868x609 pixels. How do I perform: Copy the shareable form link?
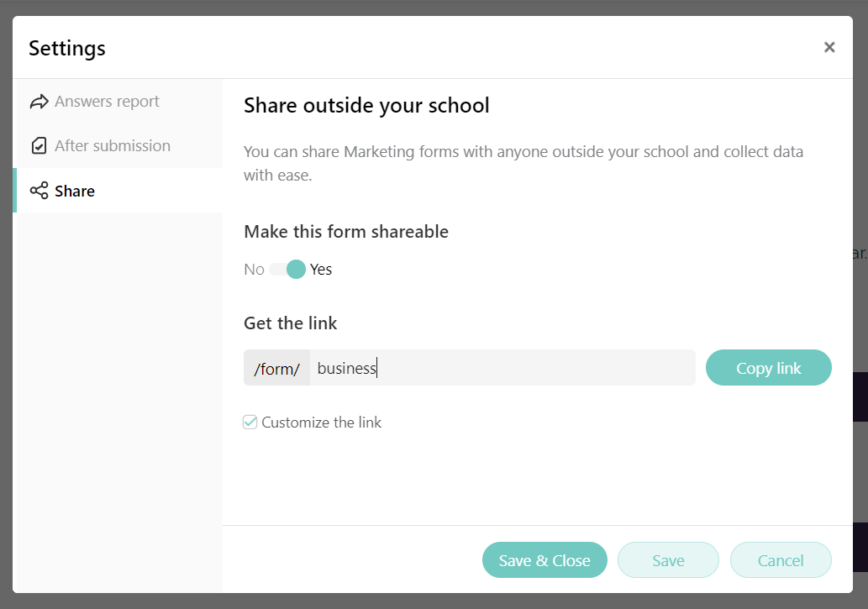768,367
